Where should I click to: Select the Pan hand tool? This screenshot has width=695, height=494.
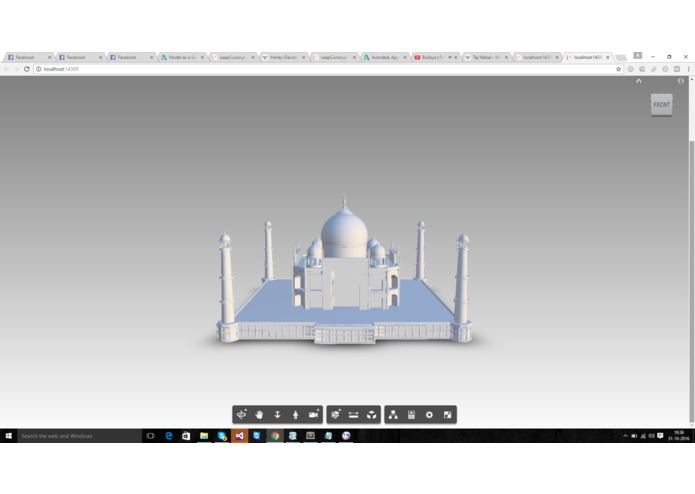point(259,415)
